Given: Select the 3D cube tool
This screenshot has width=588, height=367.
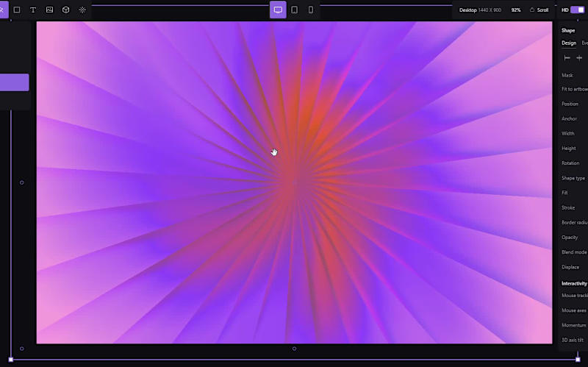Looking at the screenshot, I should tap(65, 10).
